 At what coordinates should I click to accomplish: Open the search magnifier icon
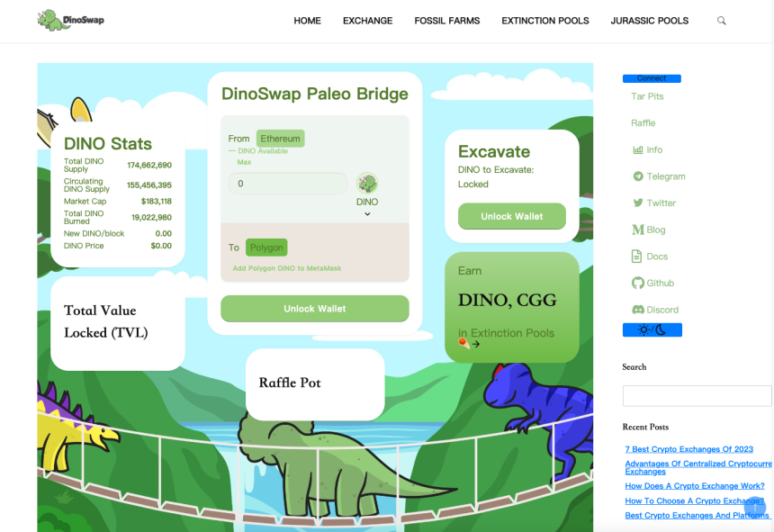point(721,21)
